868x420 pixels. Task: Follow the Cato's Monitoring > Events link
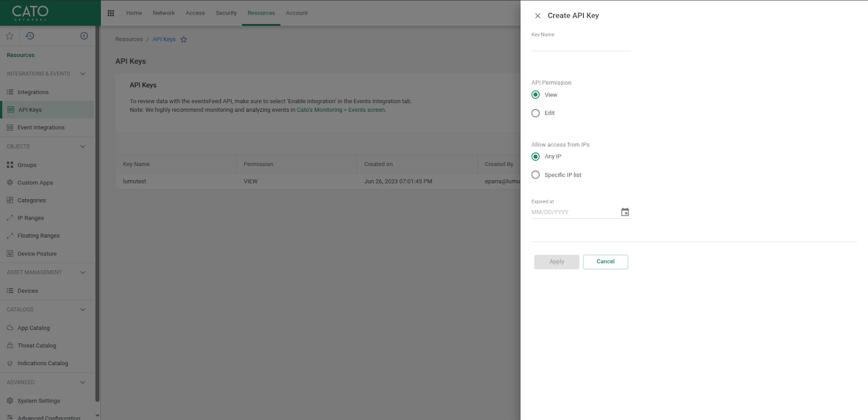341,110
